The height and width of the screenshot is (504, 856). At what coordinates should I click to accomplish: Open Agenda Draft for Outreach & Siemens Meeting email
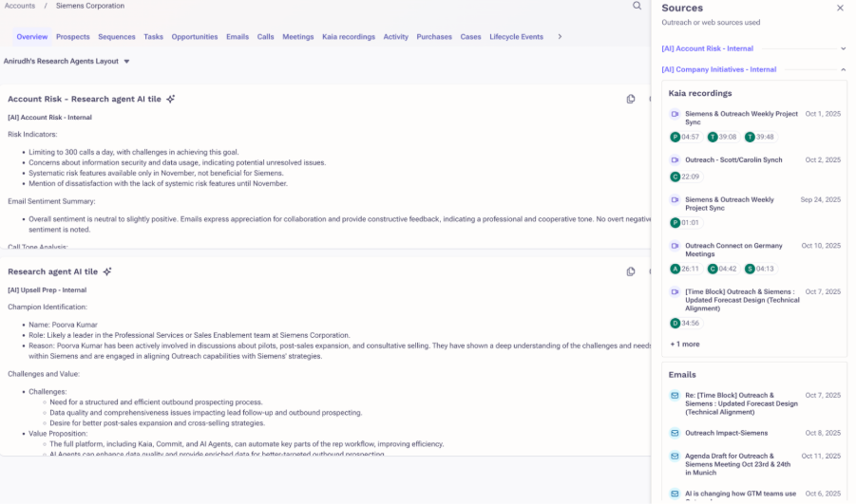(738, 464)
